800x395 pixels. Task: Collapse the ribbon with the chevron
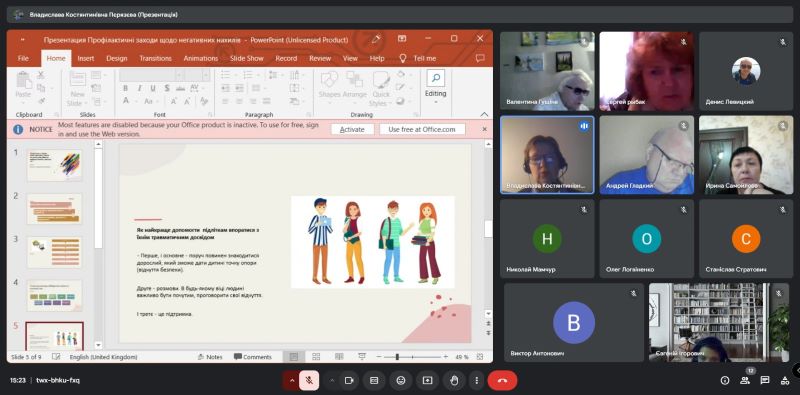(484, 114)
